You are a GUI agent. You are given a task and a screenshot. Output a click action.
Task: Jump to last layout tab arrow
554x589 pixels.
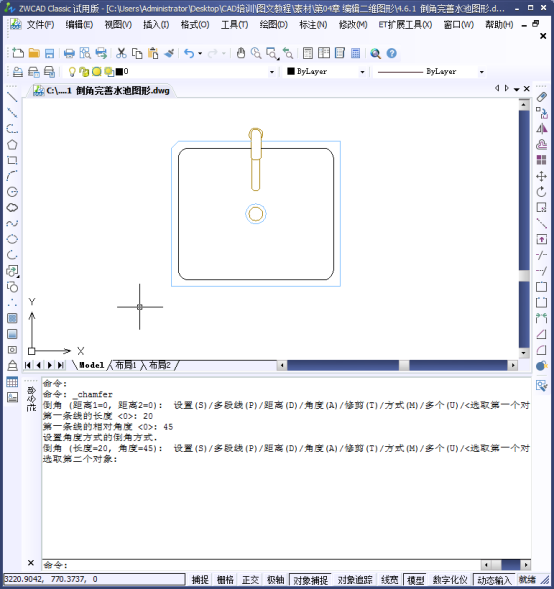click(x=61, y=365)
